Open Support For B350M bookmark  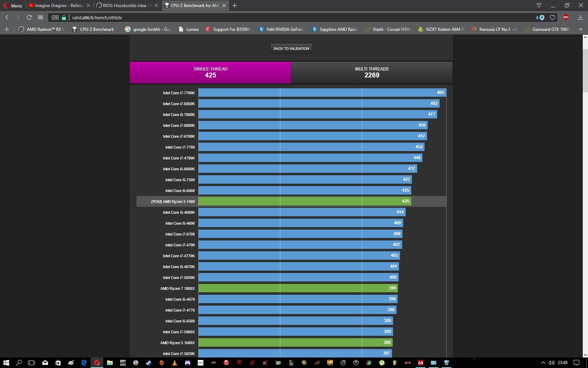(x=228, y=29)
